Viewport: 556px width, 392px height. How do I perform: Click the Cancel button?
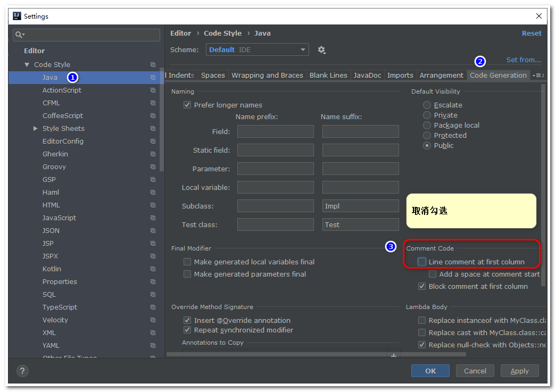[475, 371]
